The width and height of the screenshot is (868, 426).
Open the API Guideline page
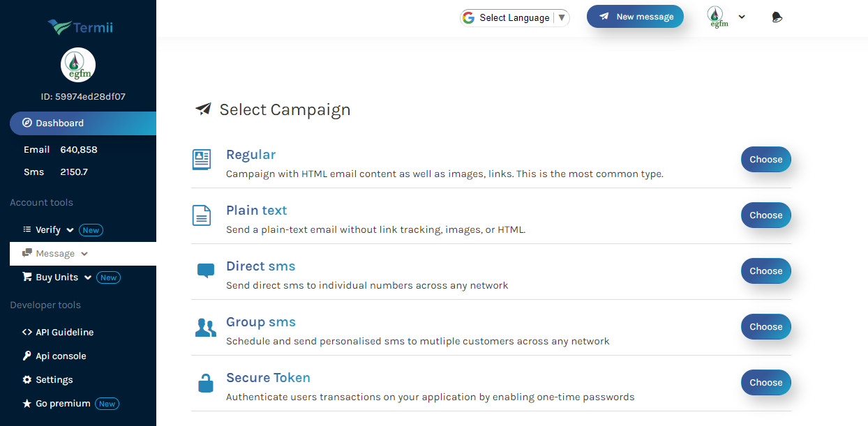click(x=64, y=333)
